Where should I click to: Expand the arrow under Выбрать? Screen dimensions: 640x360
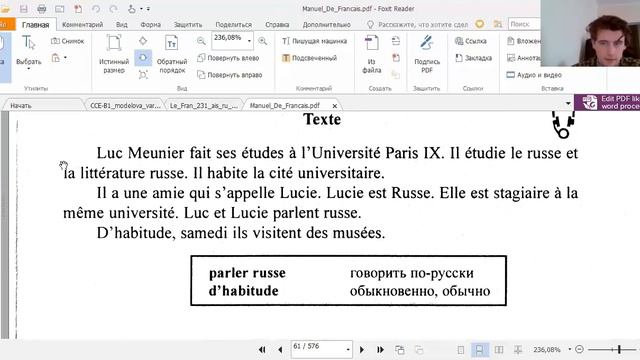pos(29,69)
